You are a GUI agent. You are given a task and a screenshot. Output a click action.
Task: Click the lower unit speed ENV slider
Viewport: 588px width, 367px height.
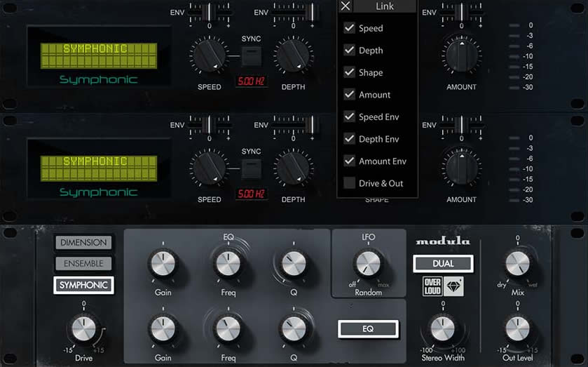pos(210,125)
